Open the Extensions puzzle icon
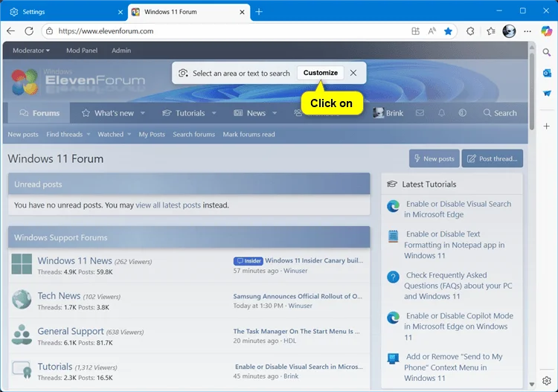 click(x=470, y=31)
